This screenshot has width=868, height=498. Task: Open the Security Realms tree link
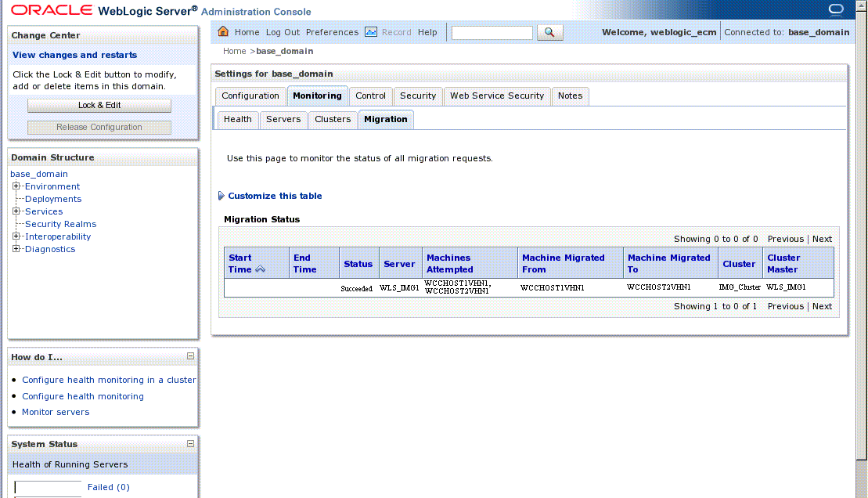60,224
